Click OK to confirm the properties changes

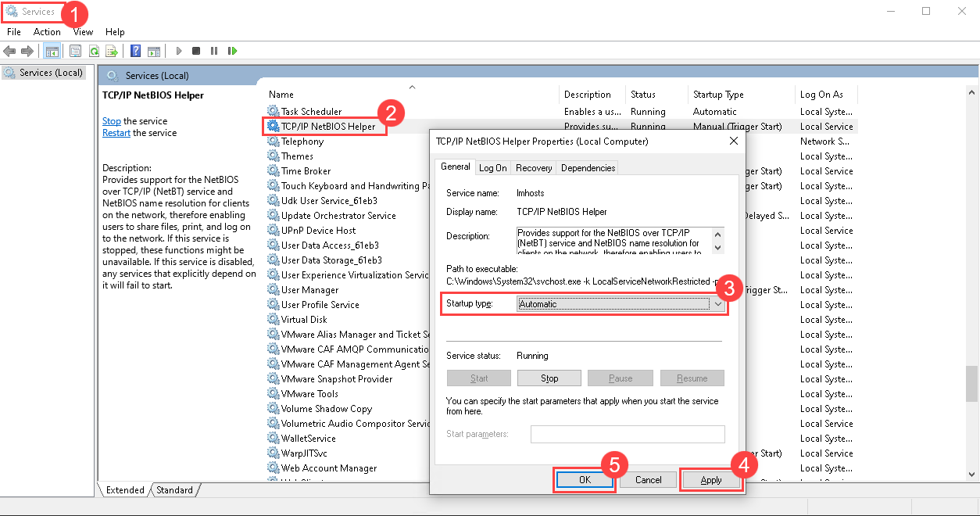pos(584,480)
